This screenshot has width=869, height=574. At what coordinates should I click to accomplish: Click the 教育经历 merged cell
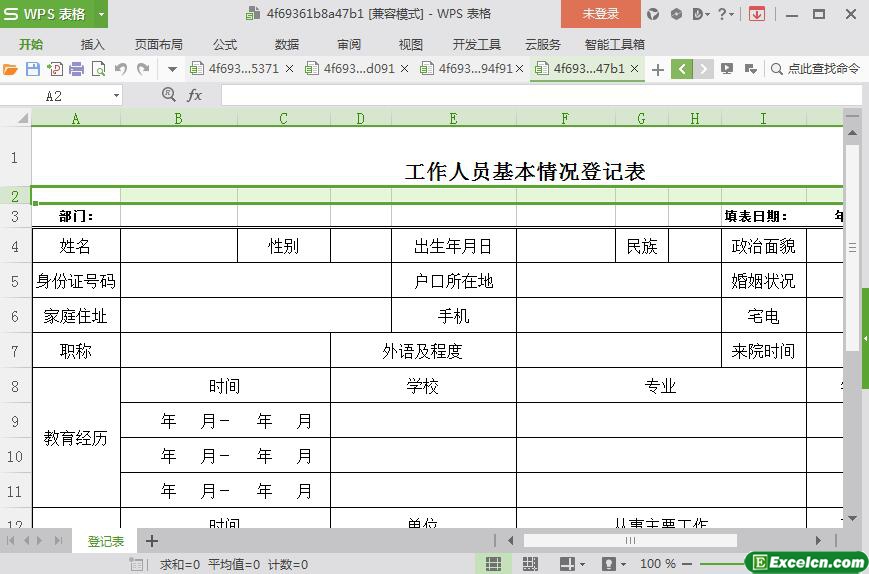pos(76,438)
